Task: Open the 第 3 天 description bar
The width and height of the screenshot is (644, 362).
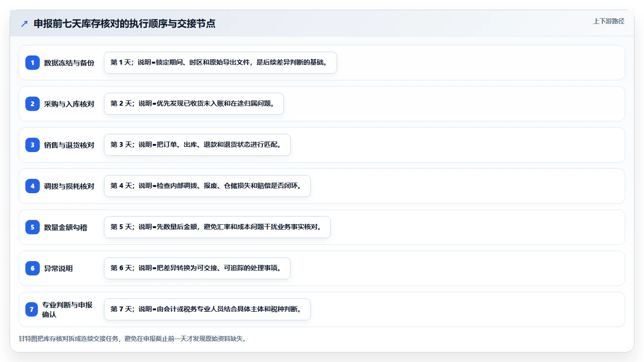Action: (x=197, y=145)
